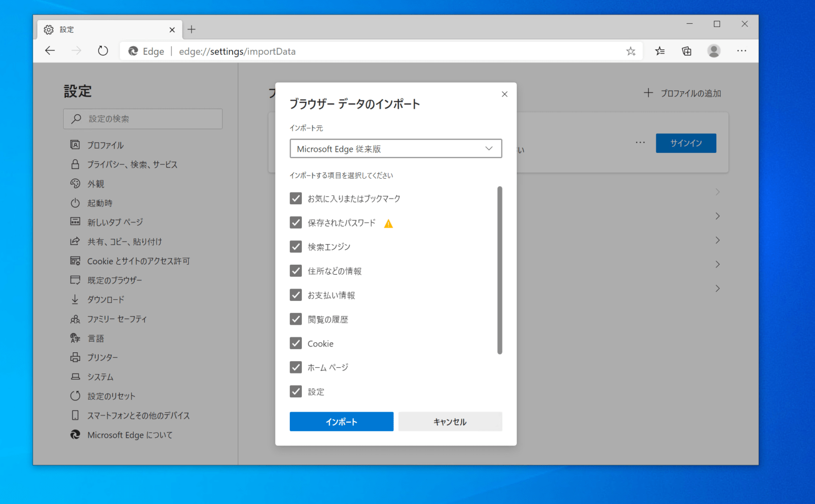
Task: Uncheck 保存されたパスワード import option
Action: [x=296, y=222]
